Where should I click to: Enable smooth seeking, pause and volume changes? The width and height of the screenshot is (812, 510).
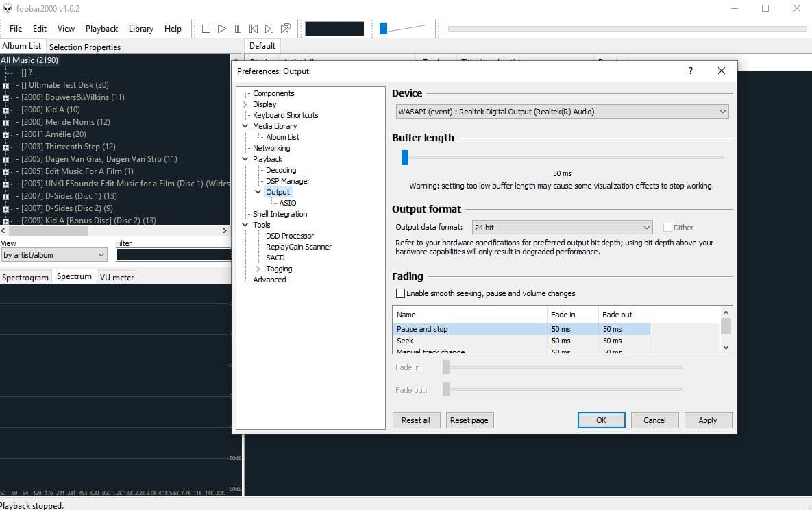point(400,293)
